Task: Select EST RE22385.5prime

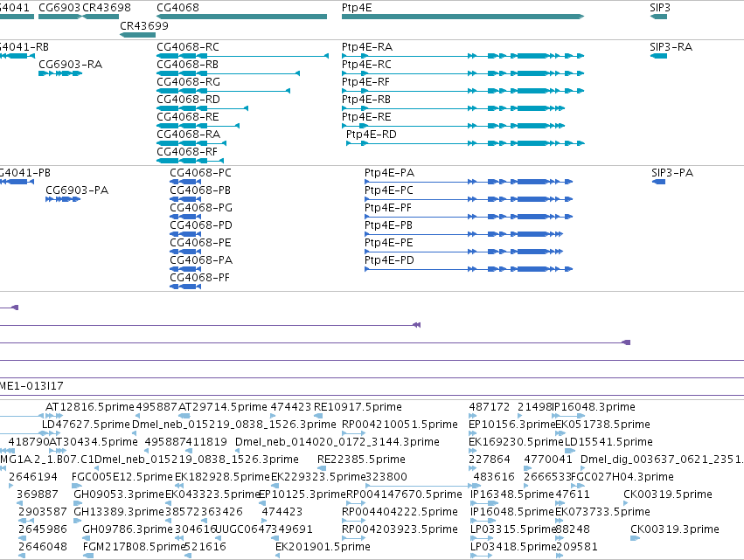Action: 362,460
